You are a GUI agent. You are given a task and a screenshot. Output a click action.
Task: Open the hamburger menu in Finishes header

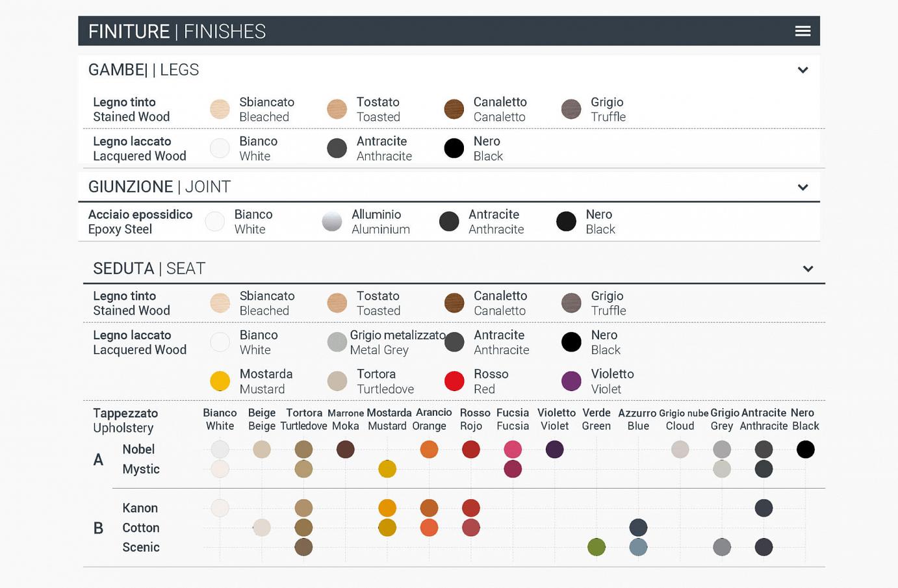click(802, 31)
